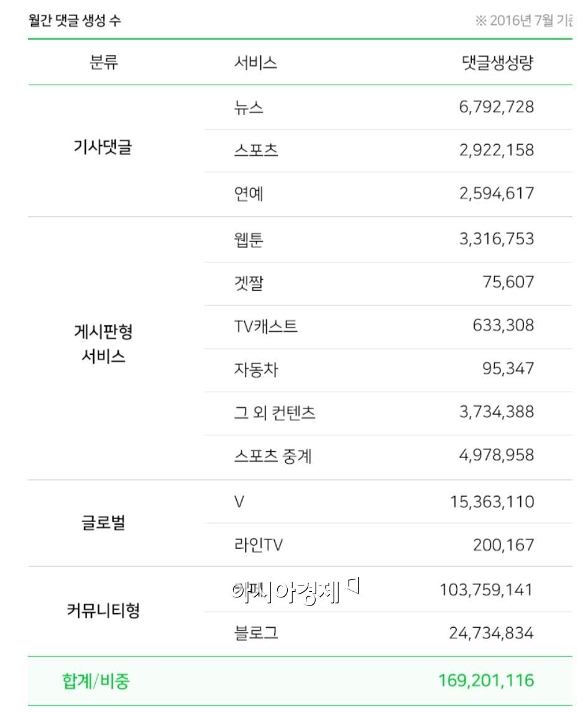Select the 분류 column header

(x=104, y=63)
